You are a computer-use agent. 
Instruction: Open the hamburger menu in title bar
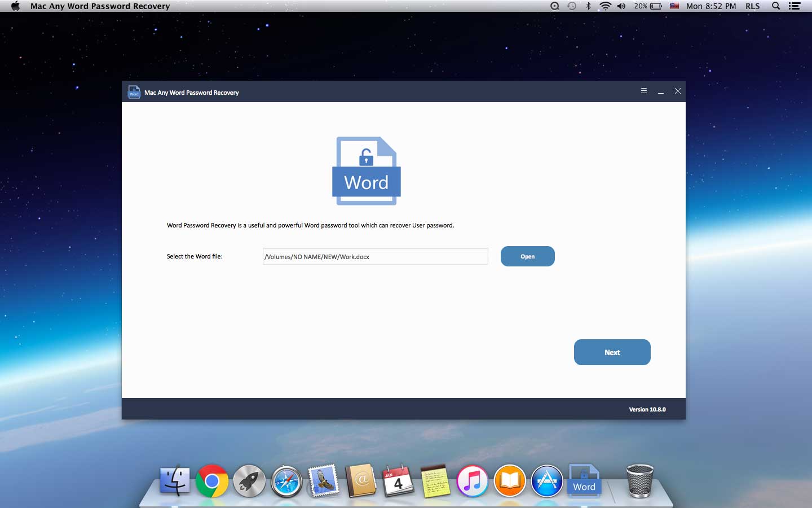643,91
